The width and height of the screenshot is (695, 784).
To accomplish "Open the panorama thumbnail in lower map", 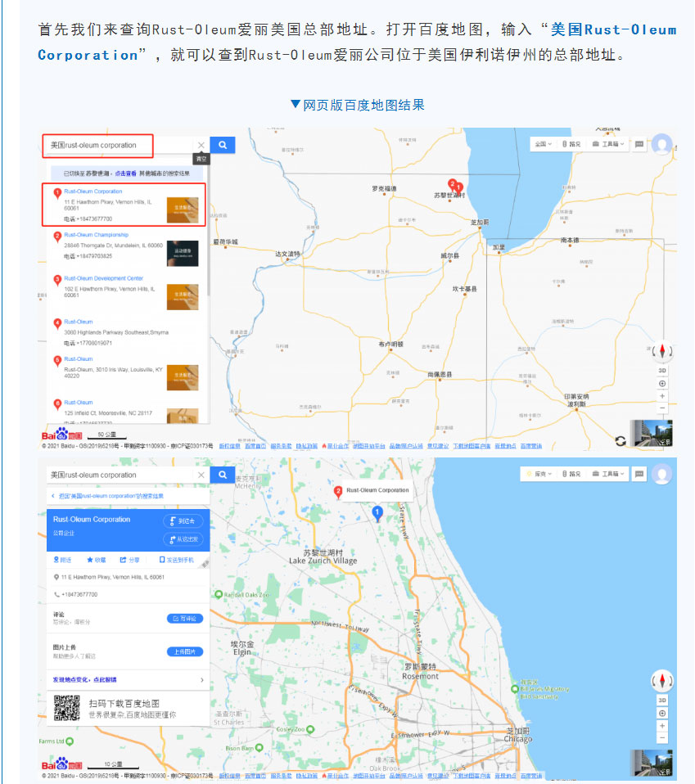I will click(651, 763).
